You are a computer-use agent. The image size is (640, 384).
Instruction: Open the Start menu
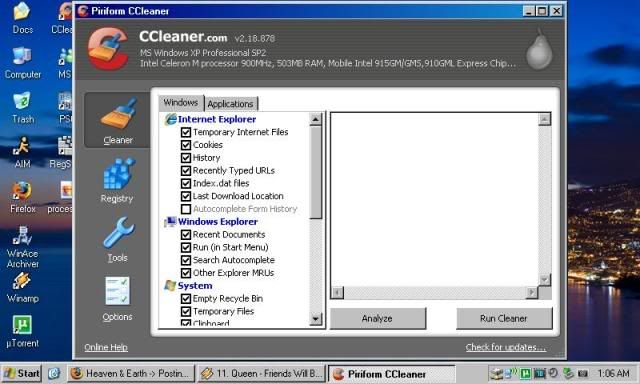coord(22,373)
